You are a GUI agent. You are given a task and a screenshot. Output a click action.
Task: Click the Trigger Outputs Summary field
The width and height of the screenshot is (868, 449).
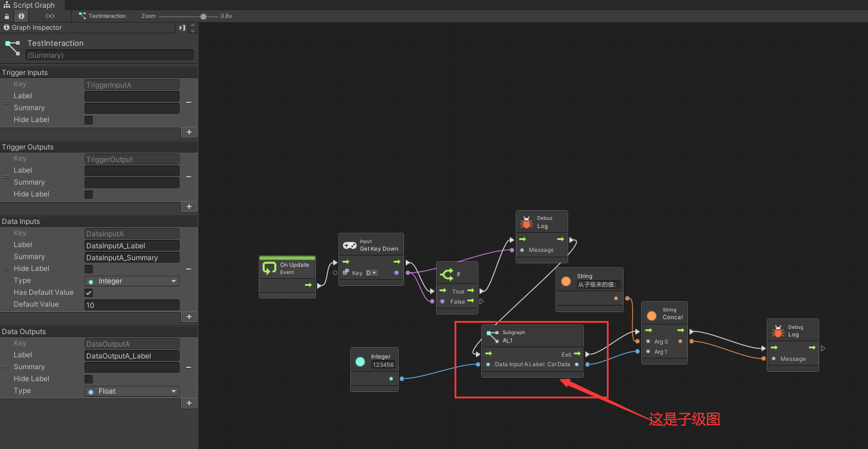tap(131, 183)
